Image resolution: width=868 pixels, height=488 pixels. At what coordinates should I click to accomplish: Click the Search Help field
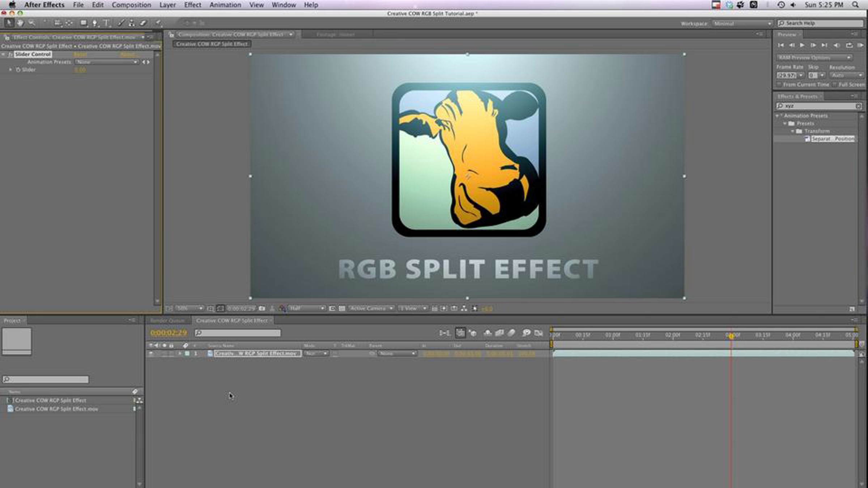coord(821,23)
